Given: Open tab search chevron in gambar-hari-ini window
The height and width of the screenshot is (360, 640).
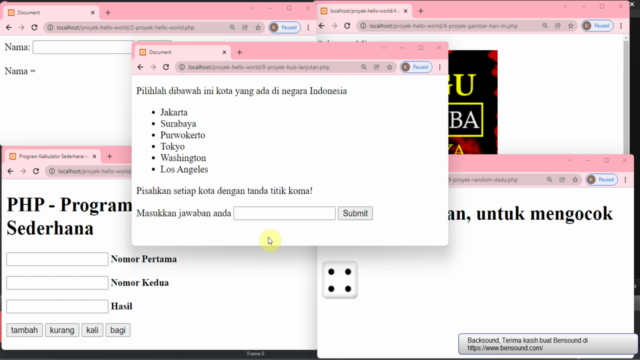Looking at the screenshot, I should (x=565, y=7).
